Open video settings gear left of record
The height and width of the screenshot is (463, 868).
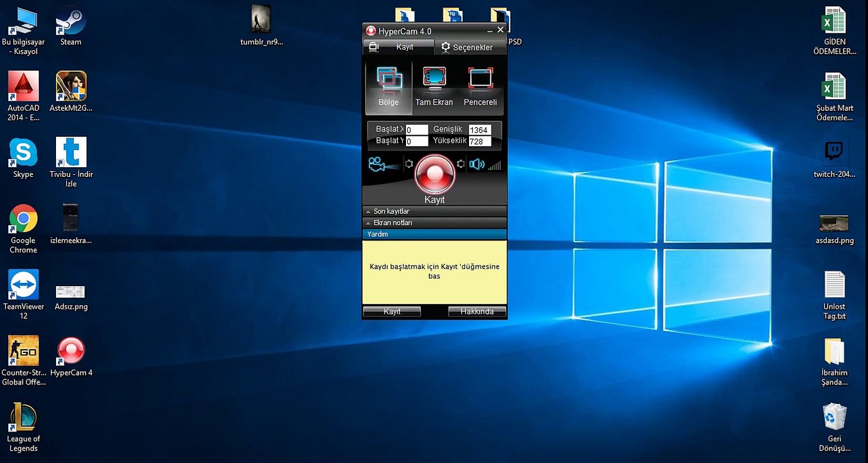pyautogui.click(x=409, y=165)
